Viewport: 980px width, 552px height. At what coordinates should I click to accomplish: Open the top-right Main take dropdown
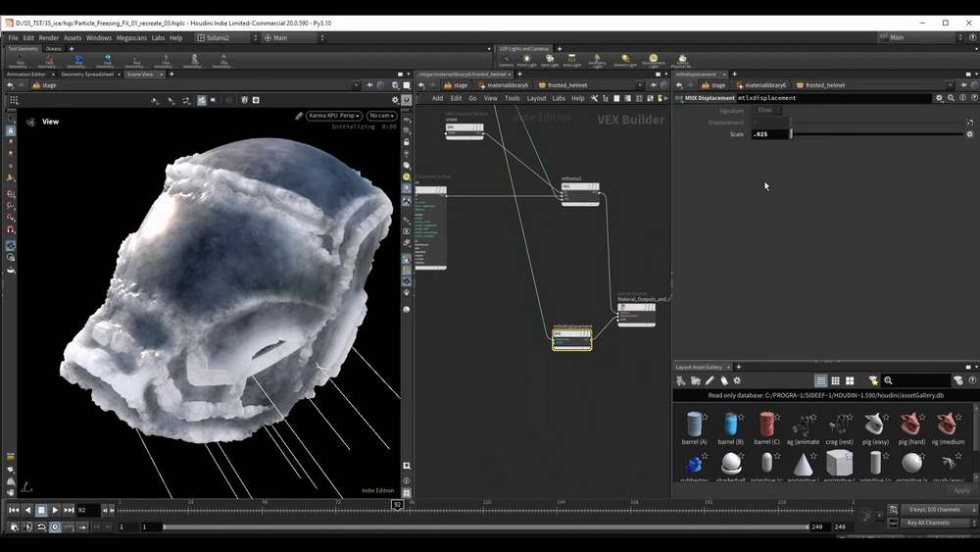point(920,37)
